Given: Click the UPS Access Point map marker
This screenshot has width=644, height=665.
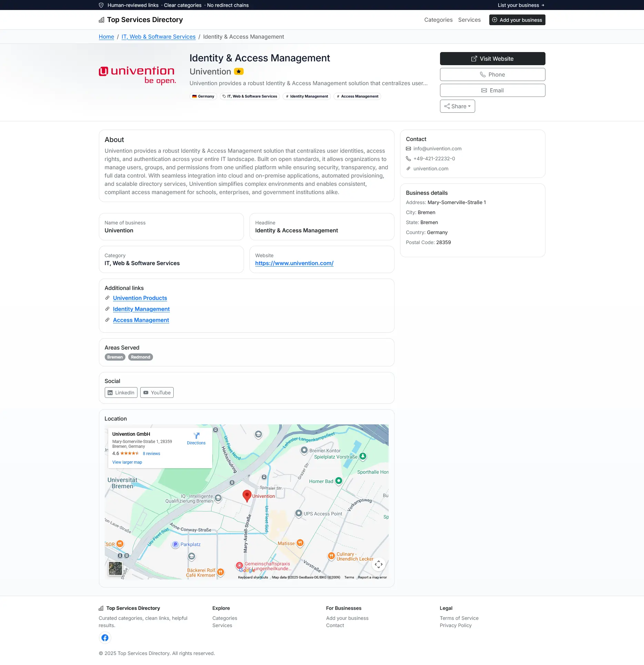Looking at the screenshot, I should click(x=299, y=513).
